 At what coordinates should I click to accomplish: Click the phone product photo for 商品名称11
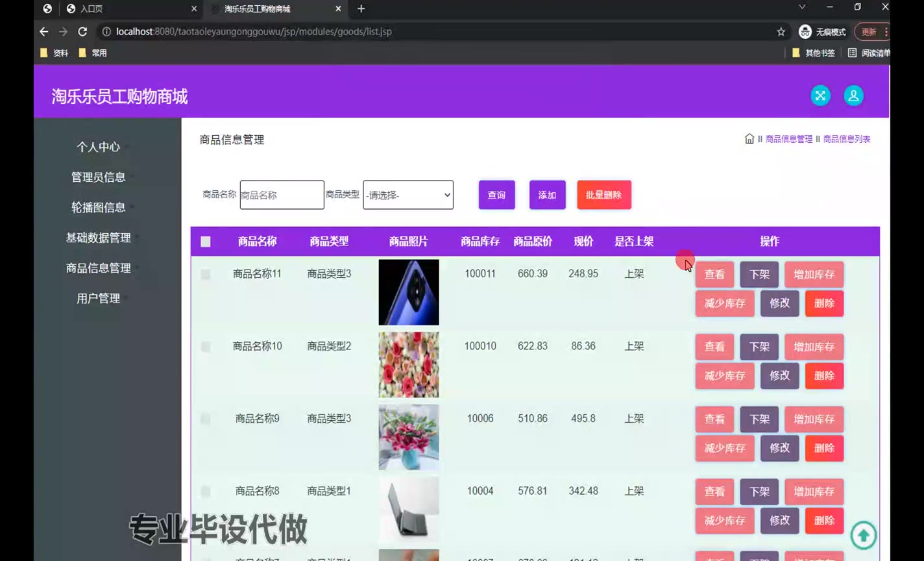click(409, 292)
